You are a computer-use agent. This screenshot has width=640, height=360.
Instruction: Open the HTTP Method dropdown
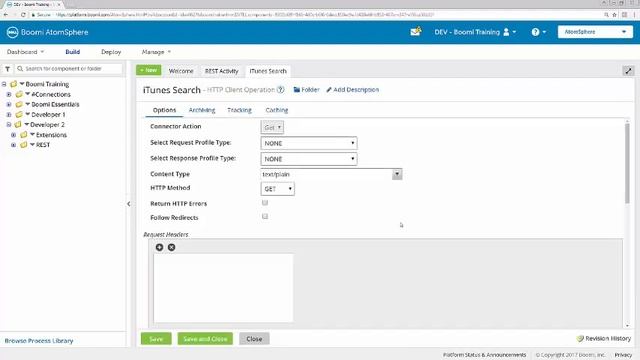point(278,189)
